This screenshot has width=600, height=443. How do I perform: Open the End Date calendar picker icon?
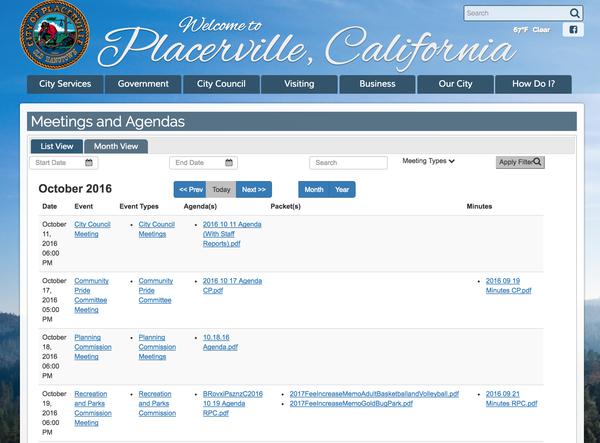pyautogui.click(x=229, y=163)
